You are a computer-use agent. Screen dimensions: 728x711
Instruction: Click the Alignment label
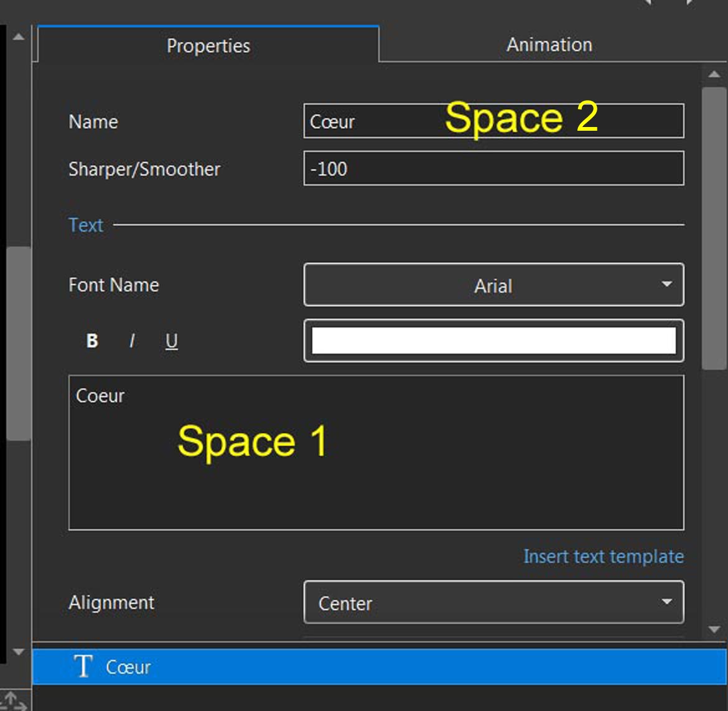coord(111,602)
